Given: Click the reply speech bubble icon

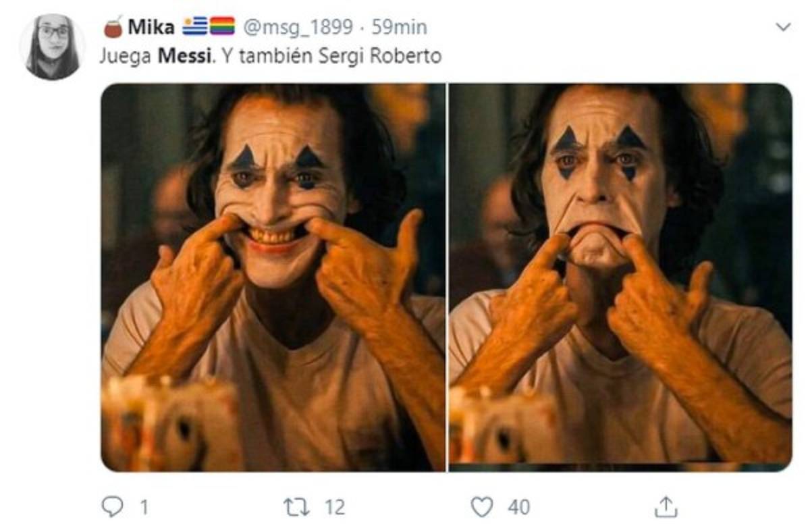Looking at the screenshot, I should tap(112, 506).
